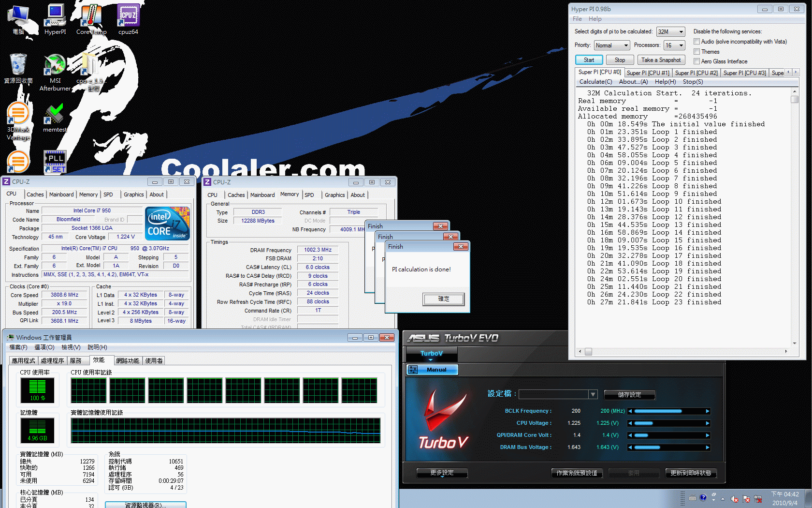Launch the Core Temp desktop icon
812x508 pixels.
click(91, 19)
